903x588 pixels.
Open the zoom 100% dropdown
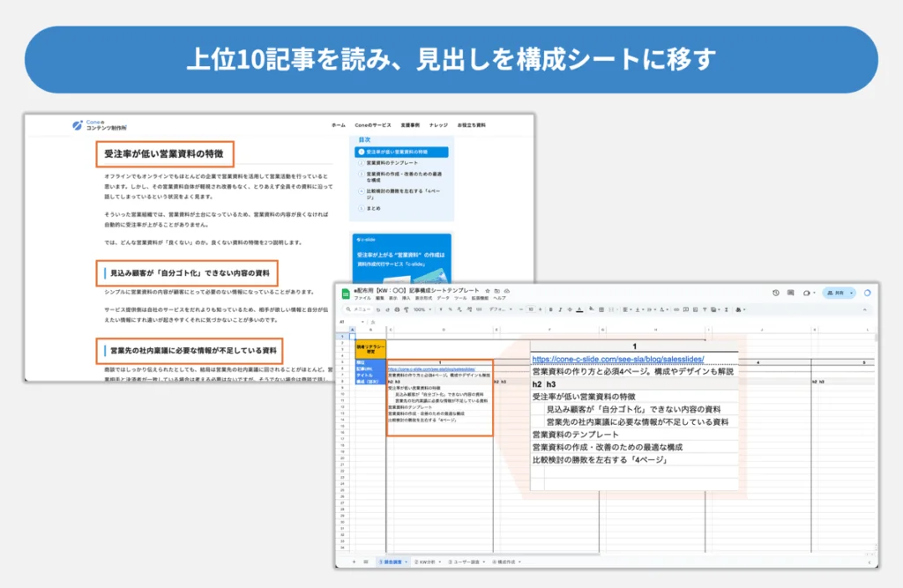pyautogui.click(x=421, y=309)
